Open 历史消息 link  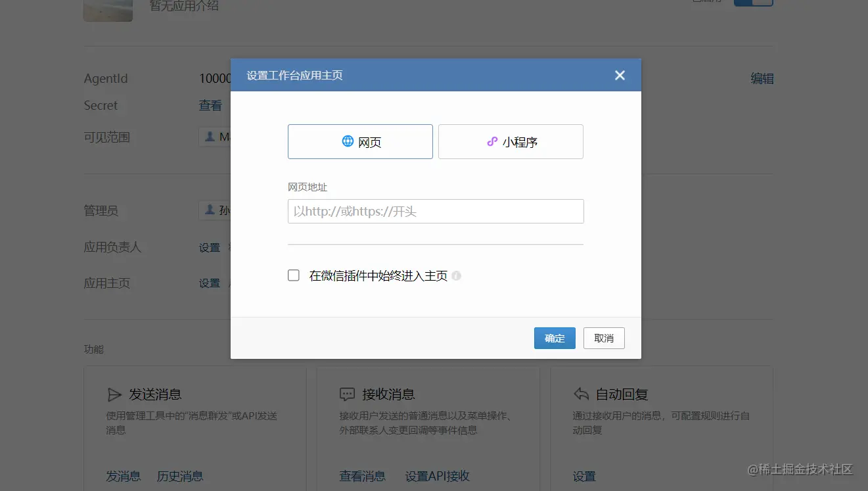[180, 476]
